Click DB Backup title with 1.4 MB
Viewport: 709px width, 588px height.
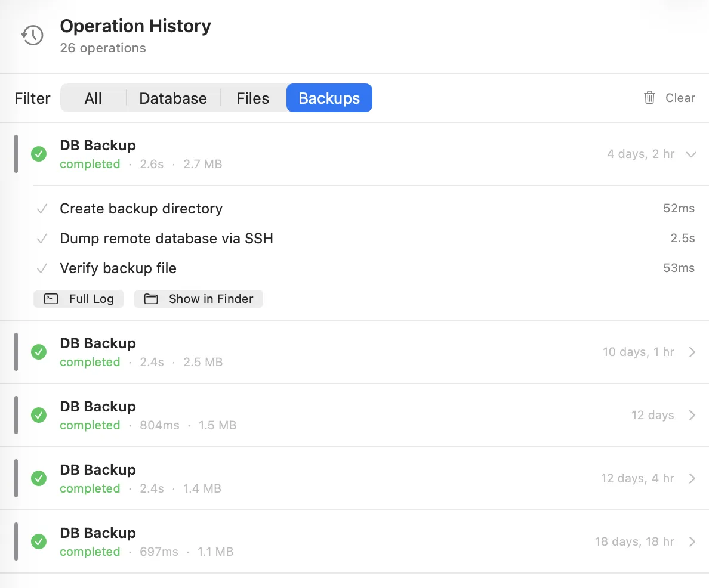[98, 469]
